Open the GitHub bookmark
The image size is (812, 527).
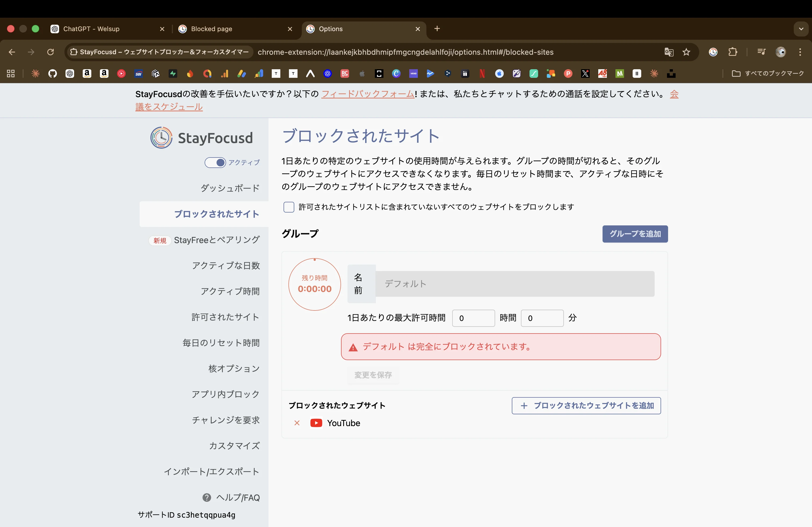click(53, 74)
